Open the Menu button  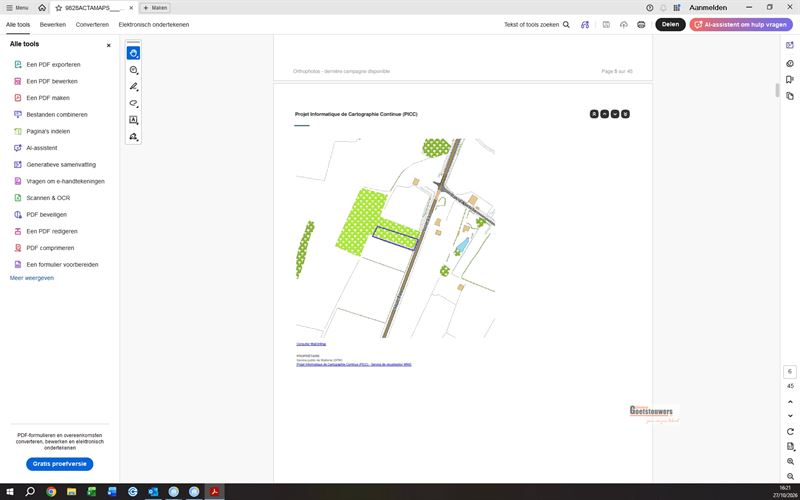(x=17, y=8)
